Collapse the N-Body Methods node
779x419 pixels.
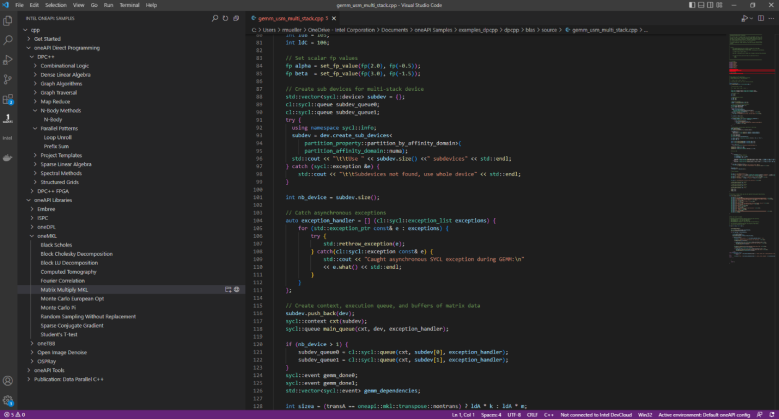pos(35,110)
